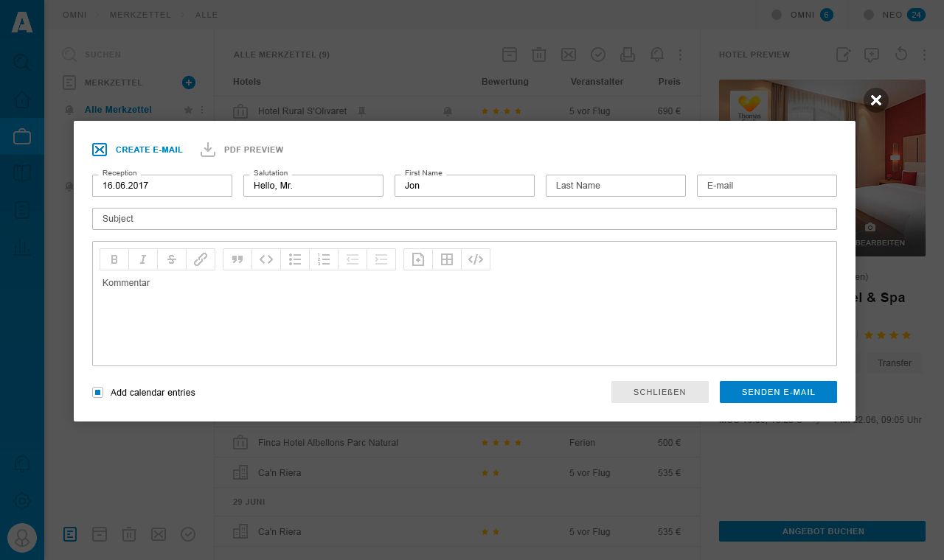The image size is (944, 560).
Task: Click the Schließen button
Action: point(659,392)
